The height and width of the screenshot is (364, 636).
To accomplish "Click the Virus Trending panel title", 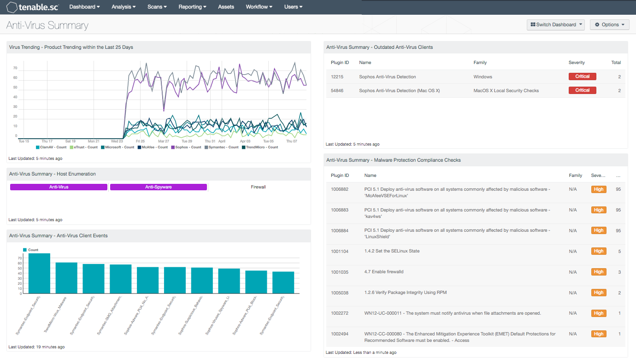I will pyautogui.click(x=71, y=47).
